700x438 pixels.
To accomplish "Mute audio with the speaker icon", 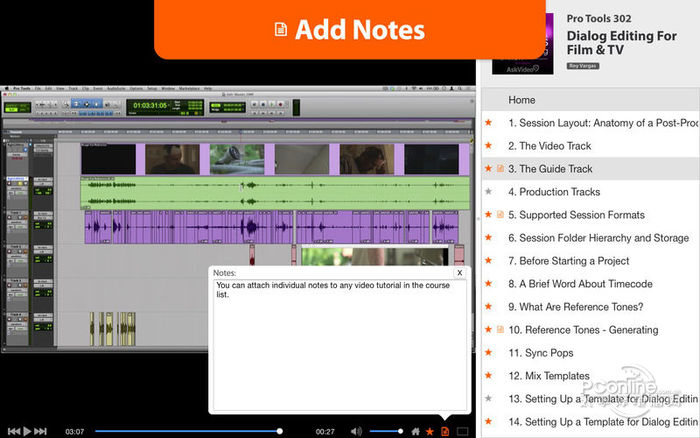I will click(x=356, y=431).
